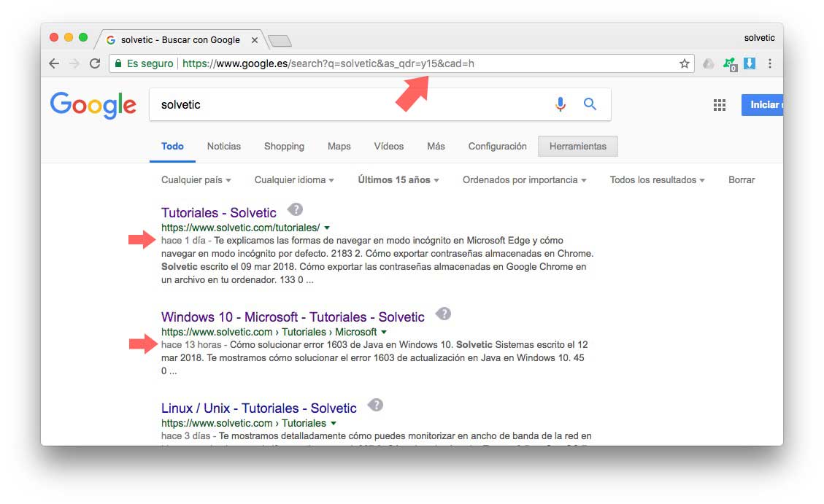The height and width of the screenshot is (504, 824).
Task: Toggle the Herramientas button
Action: click(x=577, y=147)
